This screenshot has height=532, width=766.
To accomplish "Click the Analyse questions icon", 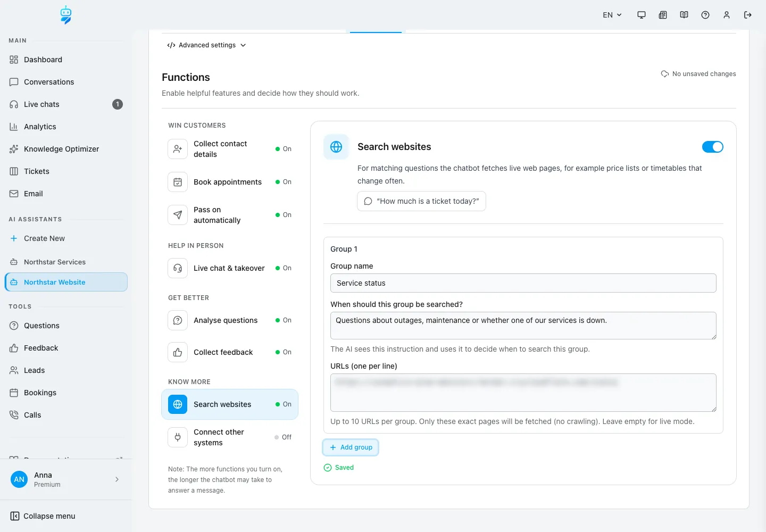I will click(178, 320).
